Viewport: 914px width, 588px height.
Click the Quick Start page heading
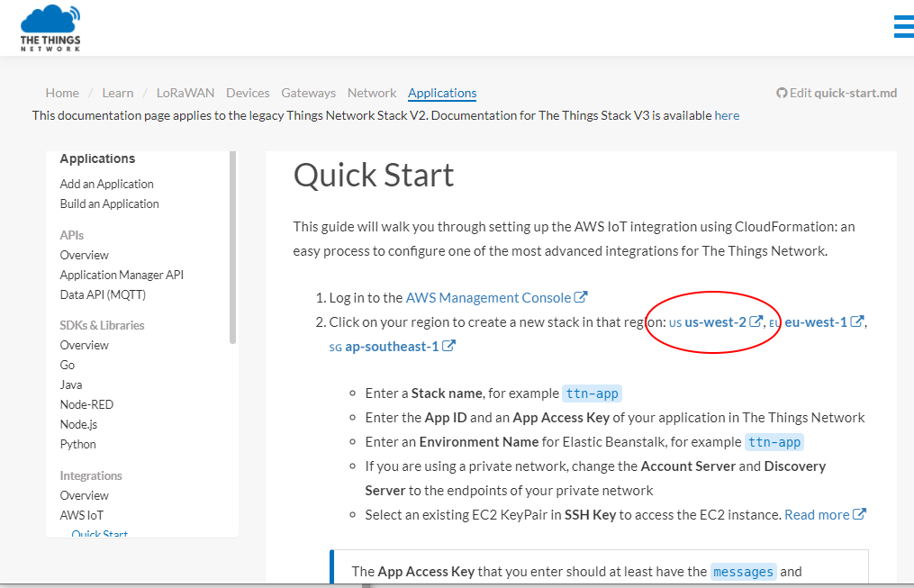[374, 175]
